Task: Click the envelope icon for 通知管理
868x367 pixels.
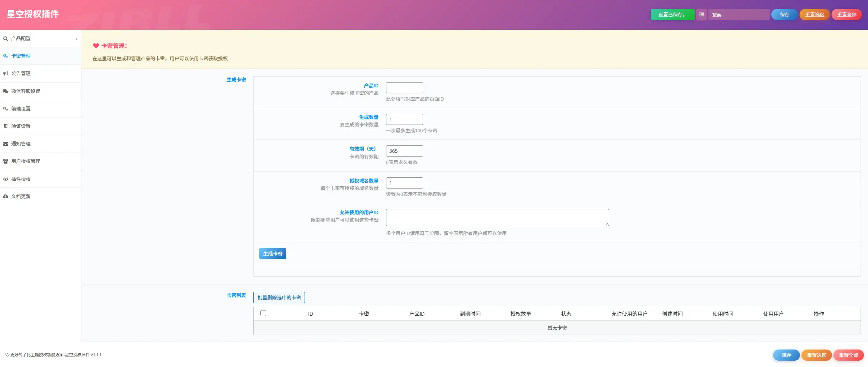Action: [x=6, y=144]
